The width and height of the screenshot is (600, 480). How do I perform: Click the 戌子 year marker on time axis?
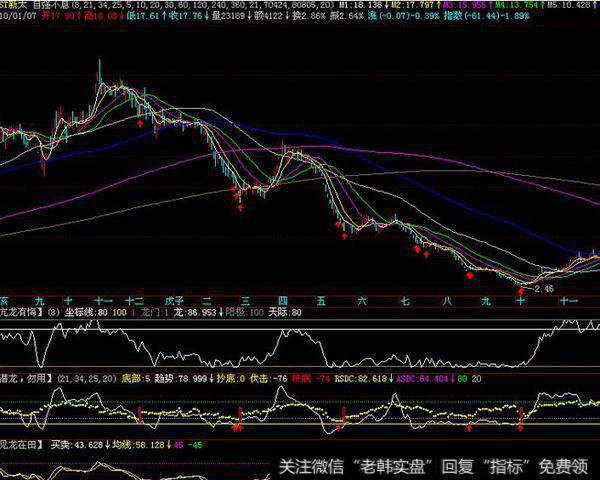(x=173, y=299)
